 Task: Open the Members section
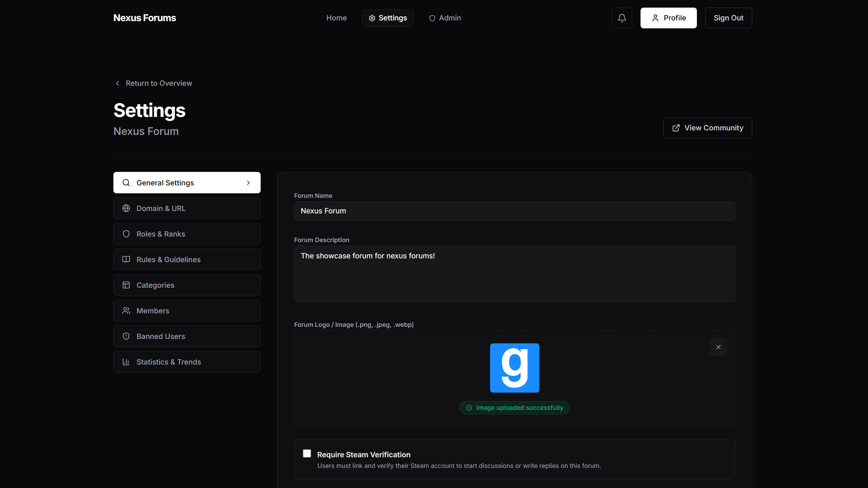click(187, 311)
